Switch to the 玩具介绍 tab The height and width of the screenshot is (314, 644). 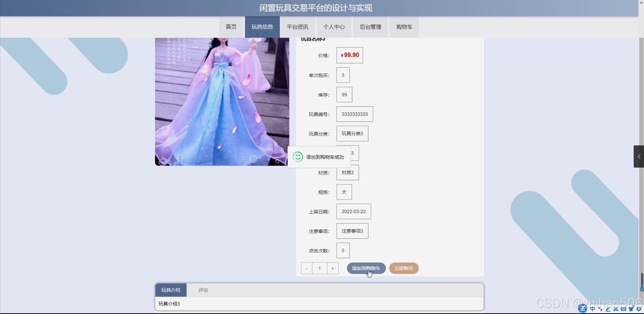coord(171,290)
